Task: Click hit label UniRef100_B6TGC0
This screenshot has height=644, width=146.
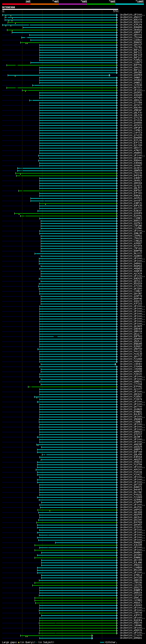Action: coord(131,87)
